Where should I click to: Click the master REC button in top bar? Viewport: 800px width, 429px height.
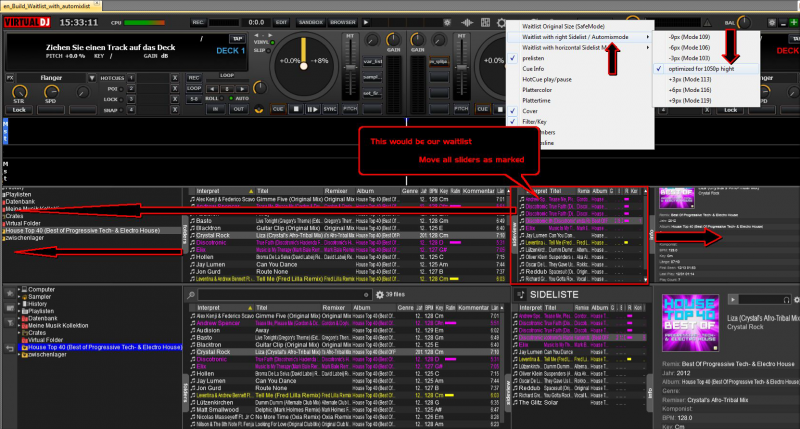coord(198,22)
